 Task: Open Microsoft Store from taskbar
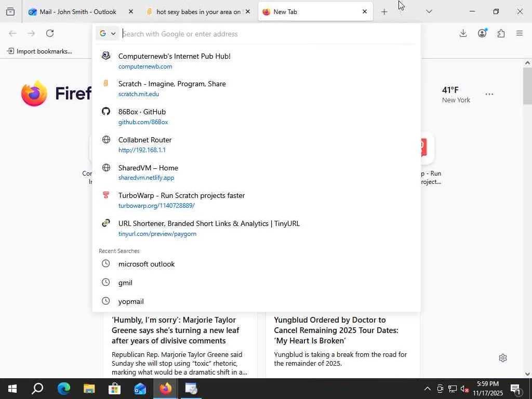[114, 389]
